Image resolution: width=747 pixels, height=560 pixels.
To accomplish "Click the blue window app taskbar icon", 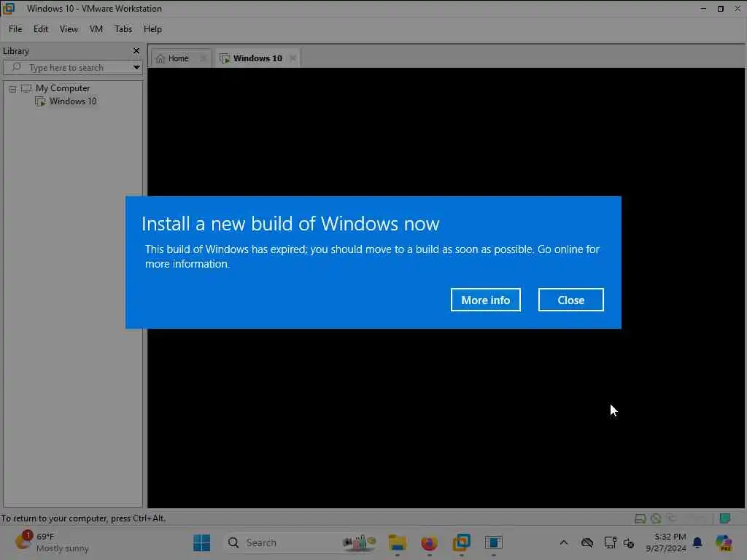I will (x=494, y=542).
